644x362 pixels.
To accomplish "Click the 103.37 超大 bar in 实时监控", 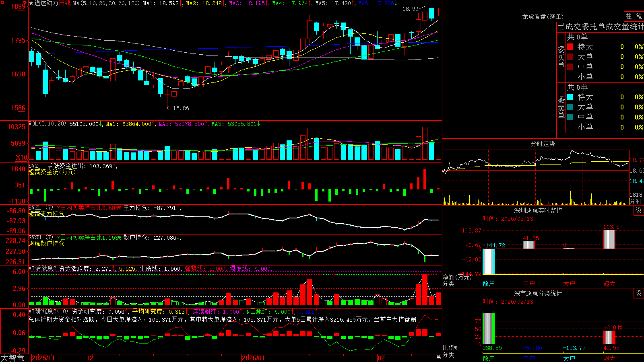I will (609, 239).
